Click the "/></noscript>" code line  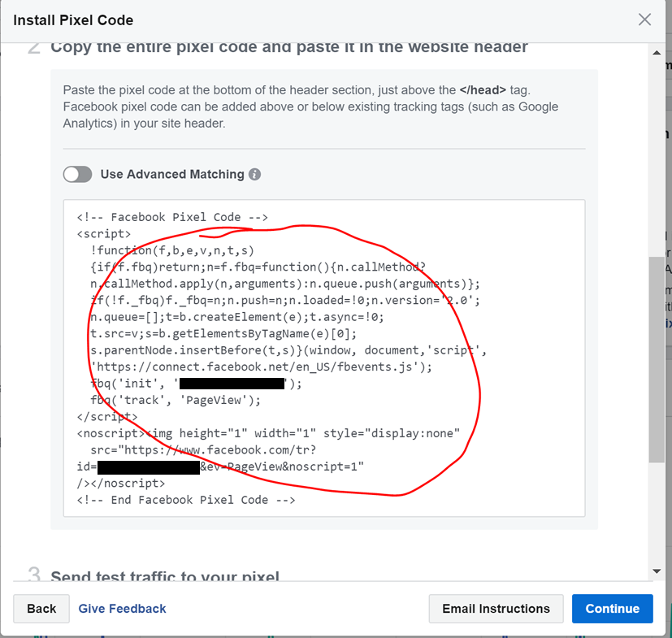click(121, 484)
